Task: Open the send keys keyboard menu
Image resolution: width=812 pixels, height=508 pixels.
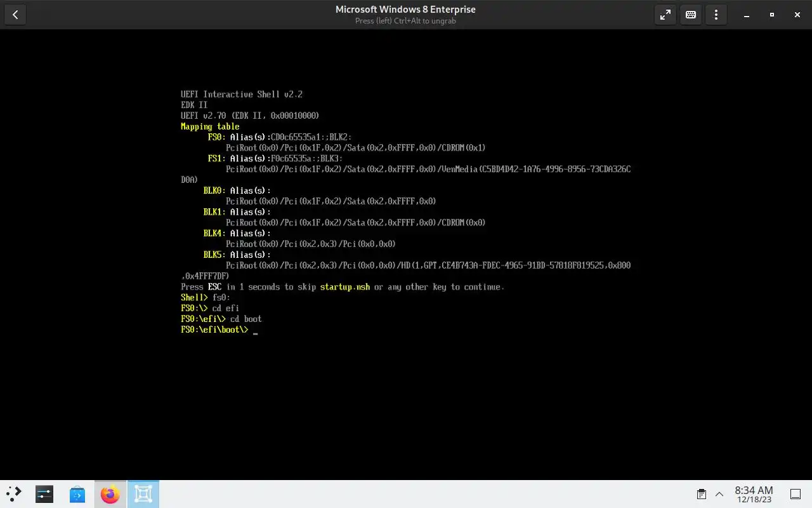Action: click(x=691, y=15)
